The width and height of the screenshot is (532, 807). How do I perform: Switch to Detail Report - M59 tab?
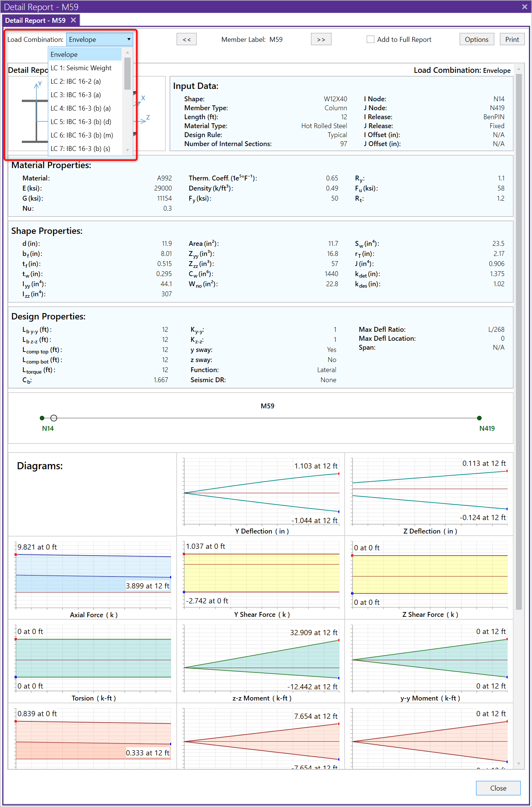point(35,21)
